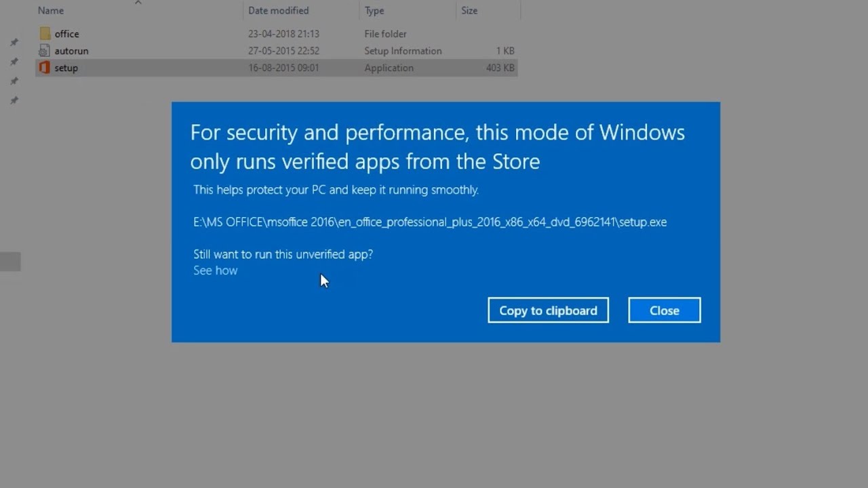Sort by the Type column header
The width and height of the screenshot is (868, 488).
point(374,11)
